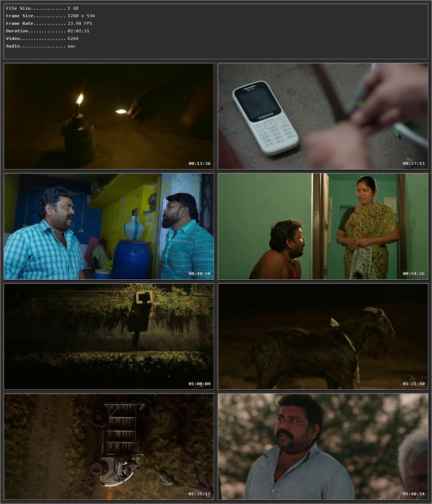
Task: Click the timestamp 01:08:04 on canal frame
Action: pos(199,384)
